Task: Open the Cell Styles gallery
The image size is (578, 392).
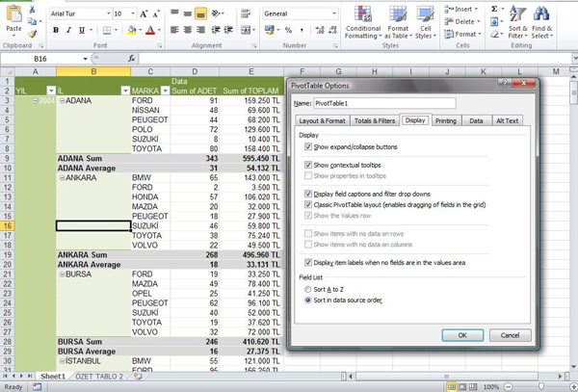Action: [x=424, y=20]
